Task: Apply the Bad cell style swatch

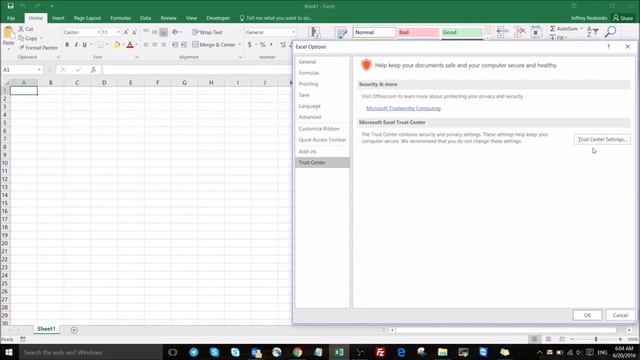Action: [x=418, y=32]
